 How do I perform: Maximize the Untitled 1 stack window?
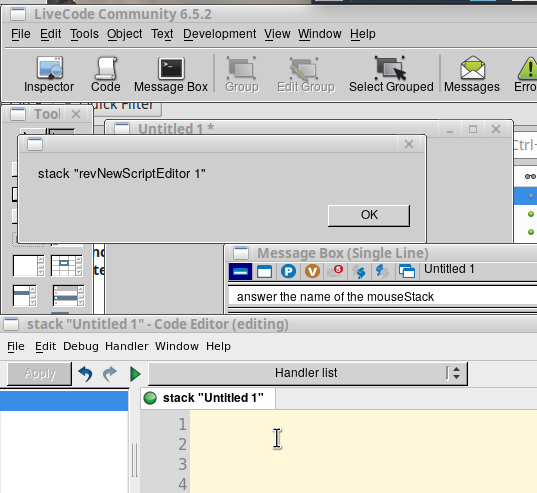pos(473,129)
